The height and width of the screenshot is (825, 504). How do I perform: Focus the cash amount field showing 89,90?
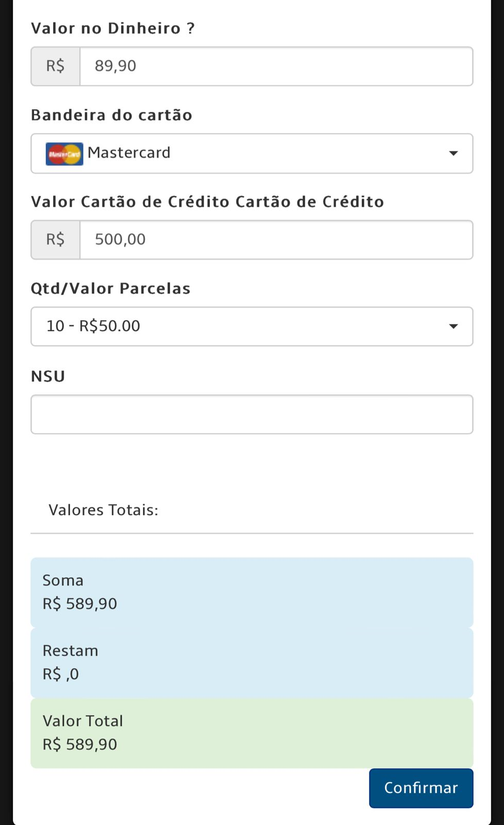(x=276, y=66)
